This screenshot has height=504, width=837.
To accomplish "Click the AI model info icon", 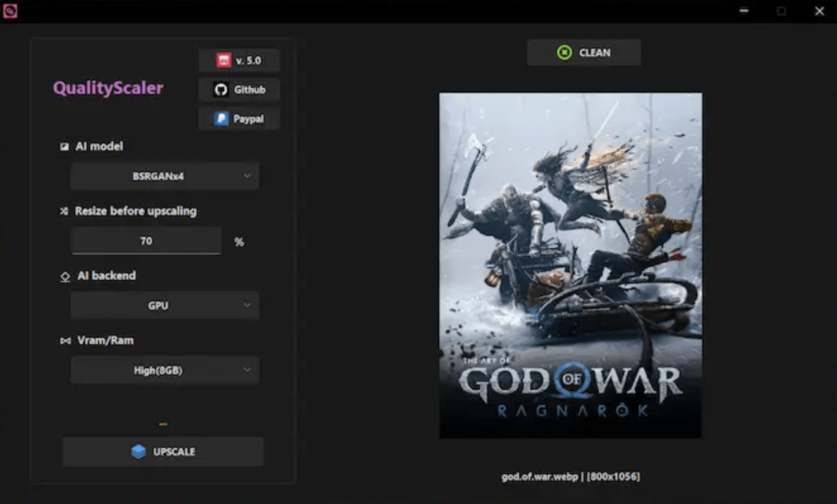I will pyautogui.click(x=64, y=147).
